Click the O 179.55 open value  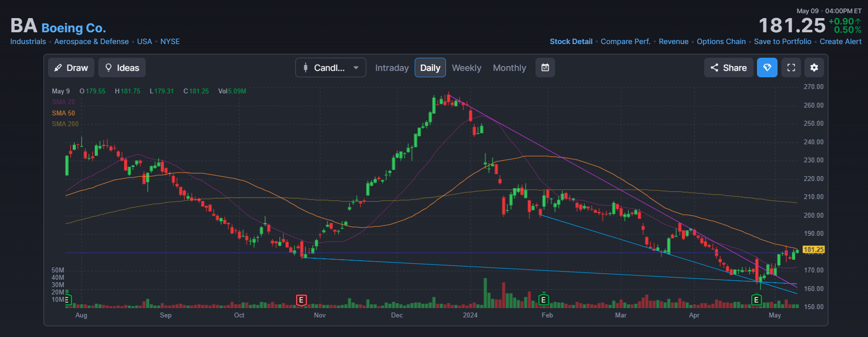[x=92, y=91]
